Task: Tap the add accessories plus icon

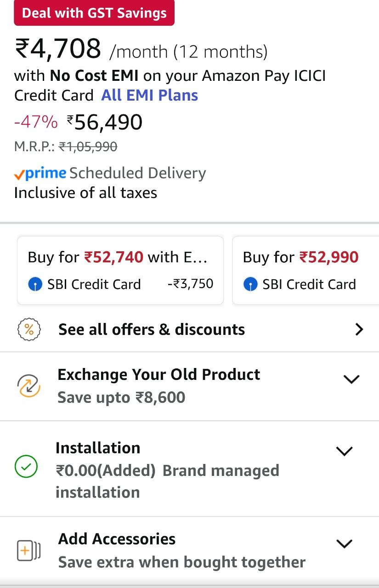Action: tap(28, 550)
